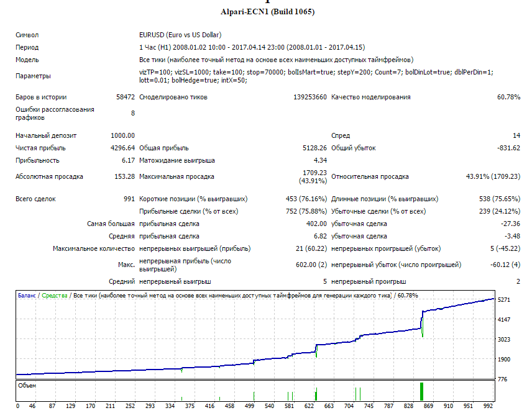Click Всего сделок value 991
Image resolution: width=532 pixels, height=413 pixels.
[129, 199]
